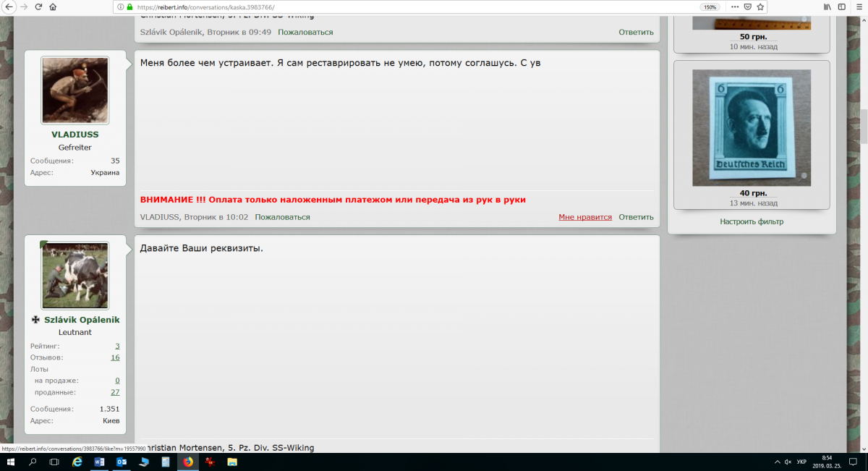Click the muted volume tray icon

click(x=787, y=462)
